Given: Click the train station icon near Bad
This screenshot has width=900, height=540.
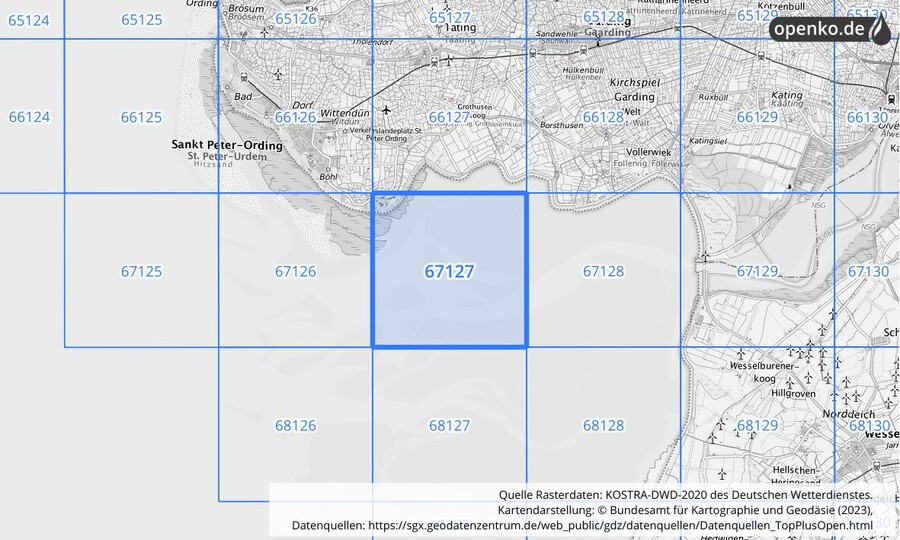Looking at the screenshot, I should (x=244, y=77).
